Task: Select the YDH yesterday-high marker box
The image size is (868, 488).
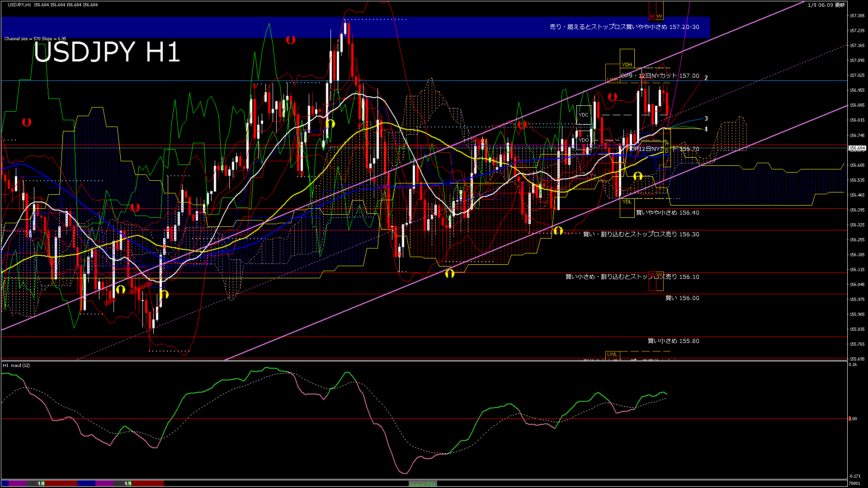Action: click(x=627, y=65)
